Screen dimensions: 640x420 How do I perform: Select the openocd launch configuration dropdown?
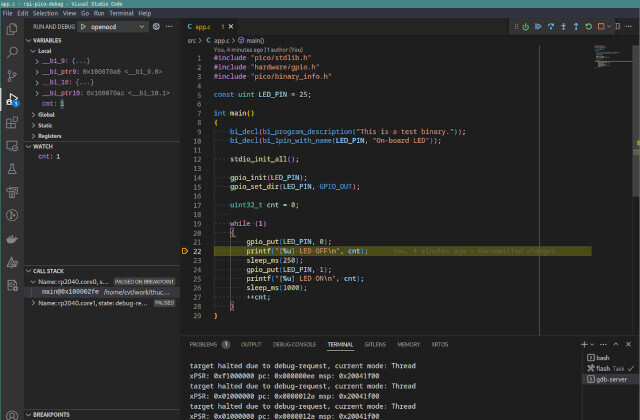coord(113,27)
